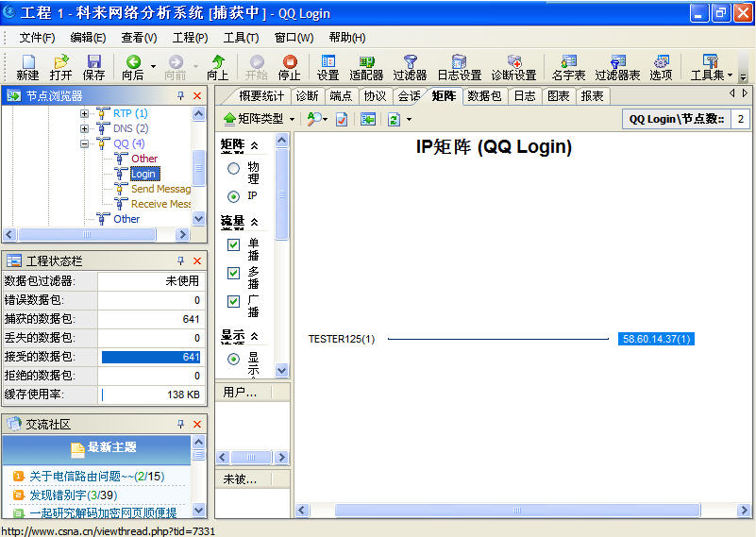Click the magnifier search icon in matrix toolbar
Viewport: 756px width, 537px height.
[314, 119]
